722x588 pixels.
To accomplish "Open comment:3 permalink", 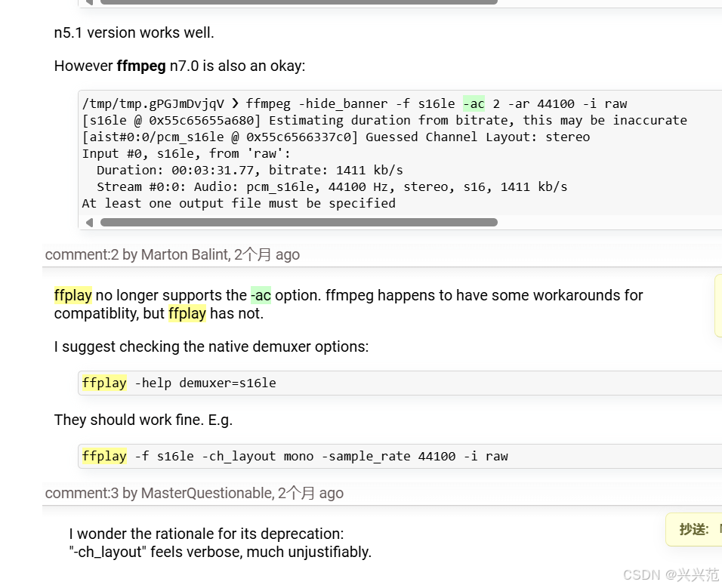I will 82,493.
